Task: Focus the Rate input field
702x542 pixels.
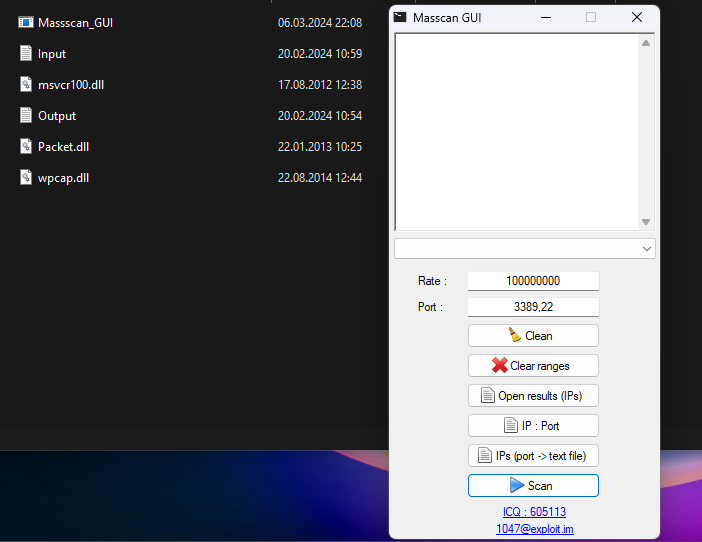Action: tap(533, 281)
